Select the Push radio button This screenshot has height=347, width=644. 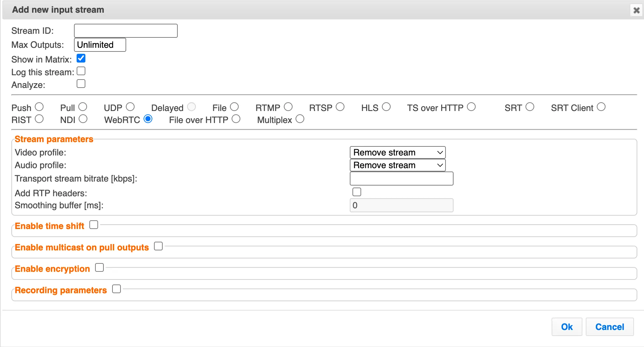click(x=39, y=107)
